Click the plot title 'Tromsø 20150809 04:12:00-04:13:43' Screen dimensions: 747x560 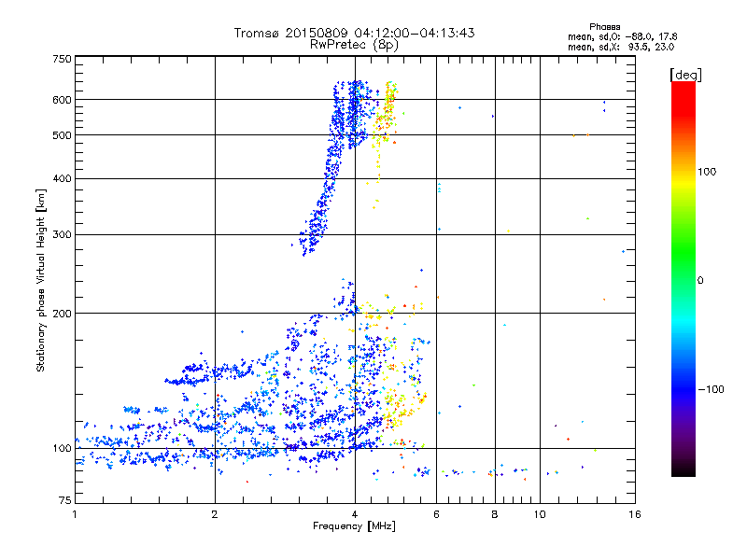pyautogui.click(x=354, y=33)
